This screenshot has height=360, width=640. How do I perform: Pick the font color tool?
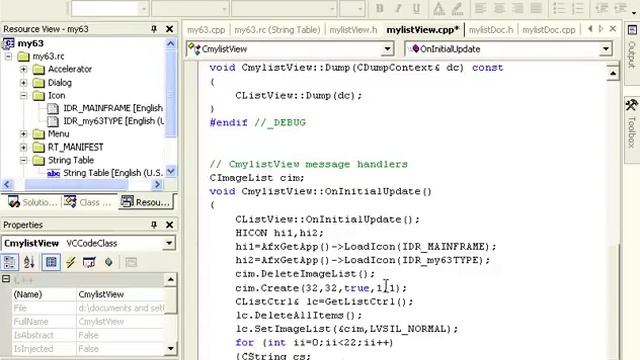point(438,8)
